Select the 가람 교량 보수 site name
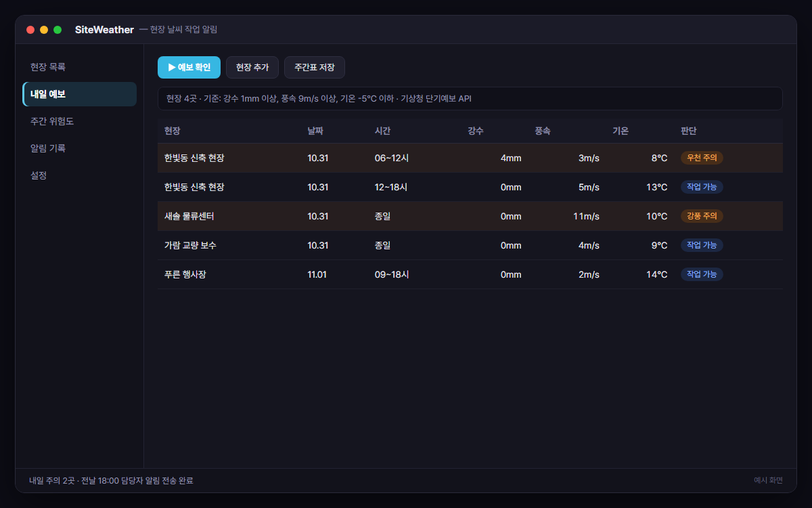 click(190, 245)
